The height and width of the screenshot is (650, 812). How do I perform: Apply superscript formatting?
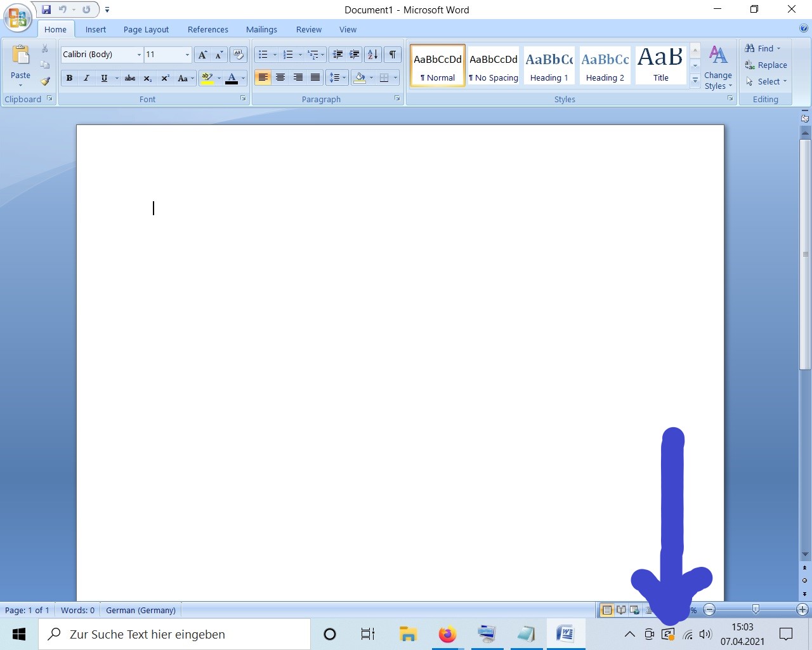click(165, 78)
